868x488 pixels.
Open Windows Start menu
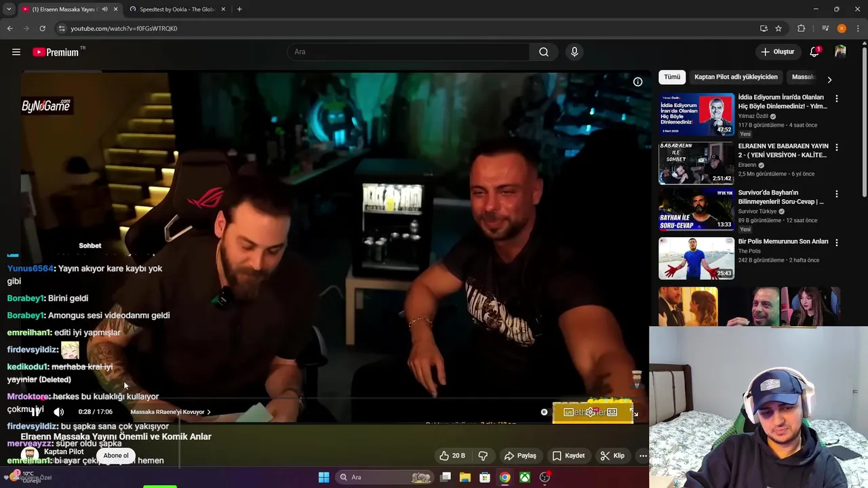pyautogui.click(x=323, y=477)
